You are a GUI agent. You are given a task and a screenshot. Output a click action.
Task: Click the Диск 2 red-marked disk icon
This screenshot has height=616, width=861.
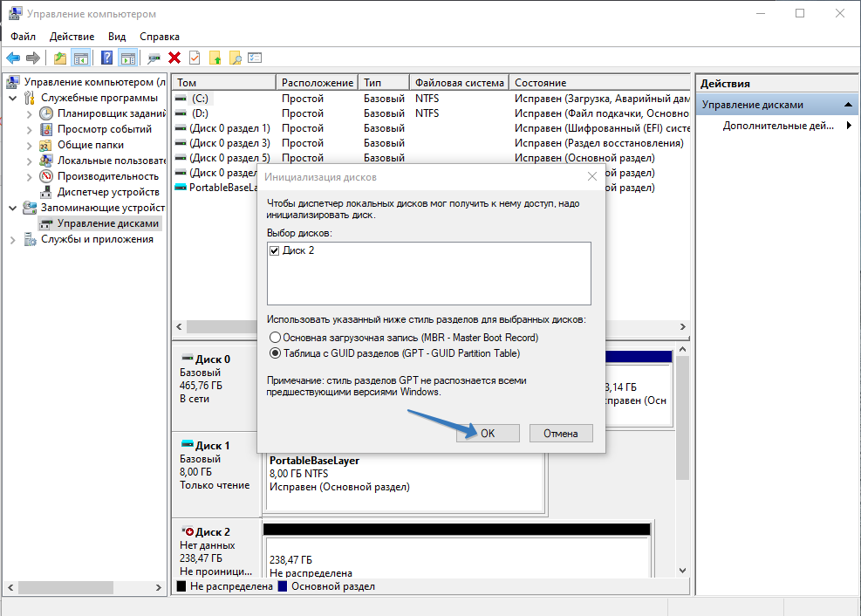pyautogui.click(x=188, y=531)
